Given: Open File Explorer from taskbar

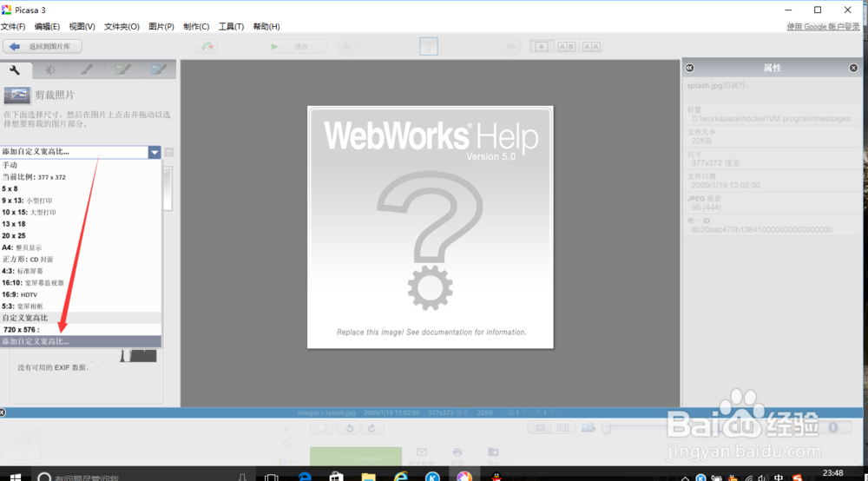Looking at the screenshot, I should (x=368, y=477).
